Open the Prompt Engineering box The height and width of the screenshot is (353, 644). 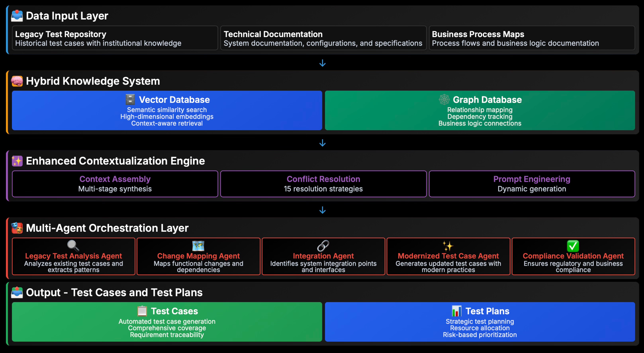(532, 184)
